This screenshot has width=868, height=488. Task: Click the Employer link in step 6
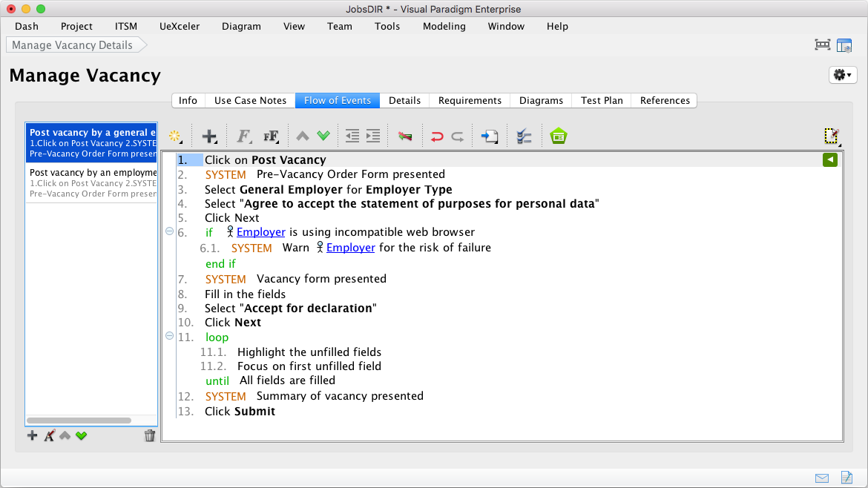[260, 231]
